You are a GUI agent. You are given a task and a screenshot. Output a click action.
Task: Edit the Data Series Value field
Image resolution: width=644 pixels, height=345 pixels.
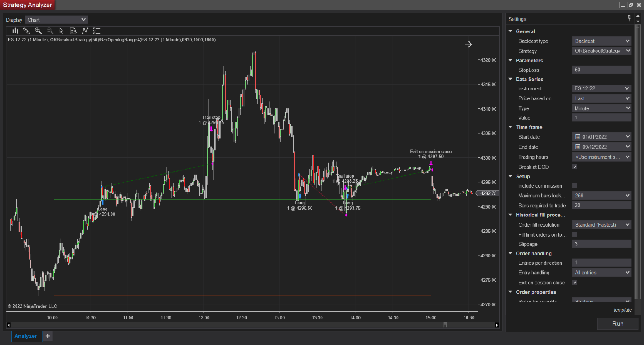click(x=602, y=118)
